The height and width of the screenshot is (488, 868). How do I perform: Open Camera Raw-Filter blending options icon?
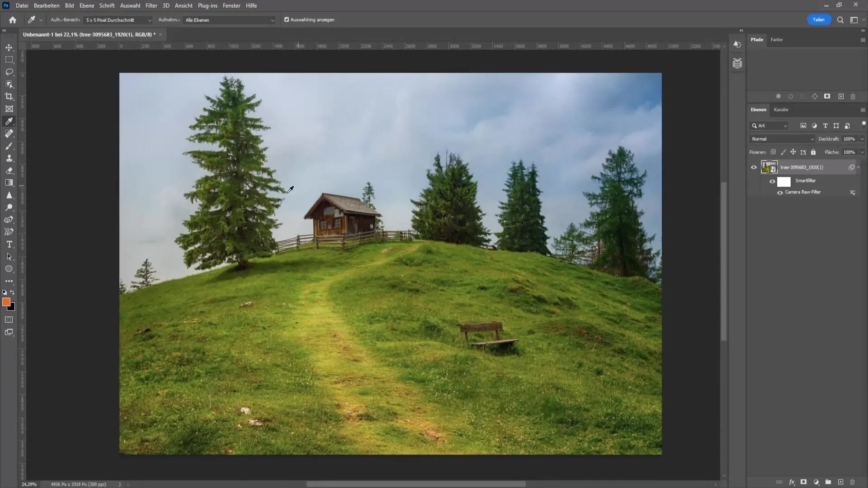pyautogui.click(x=853, y=192)
